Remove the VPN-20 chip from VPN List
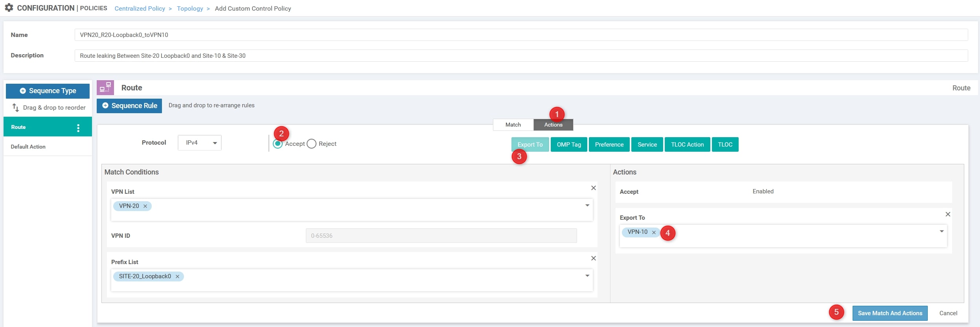 [x=145, y=206]
